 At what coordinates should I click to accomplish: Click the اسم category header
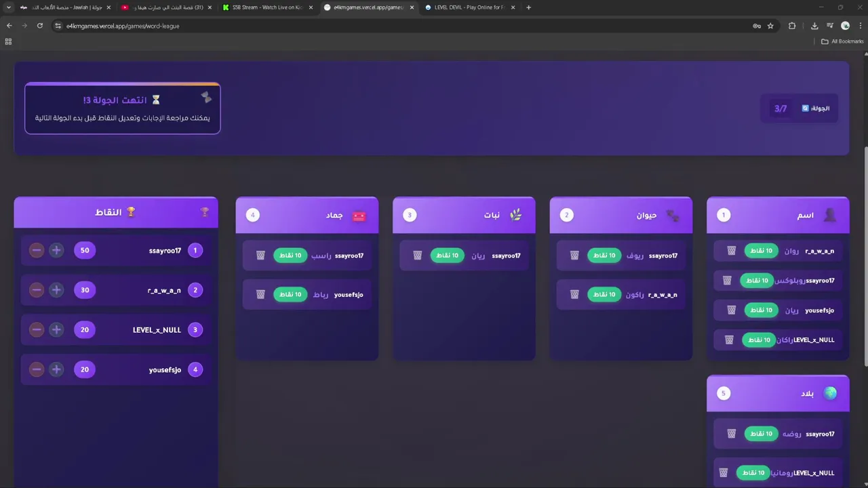pyautogui.click(x=778, y=215)
